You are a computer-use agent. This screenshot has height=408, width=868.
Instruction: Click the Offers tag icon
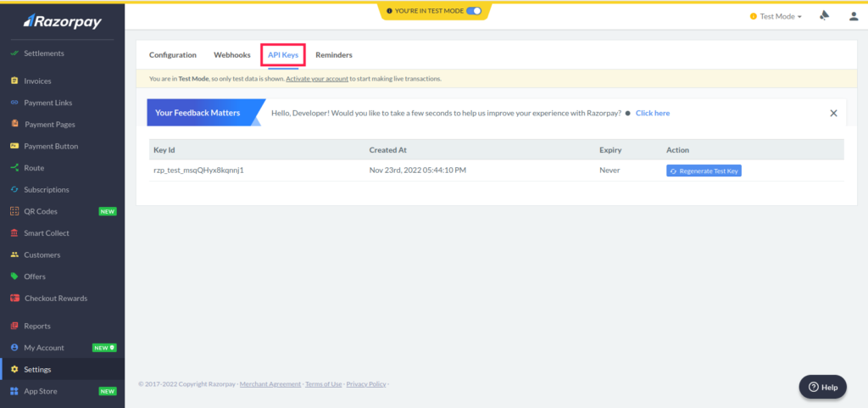[x=14, y=277]
